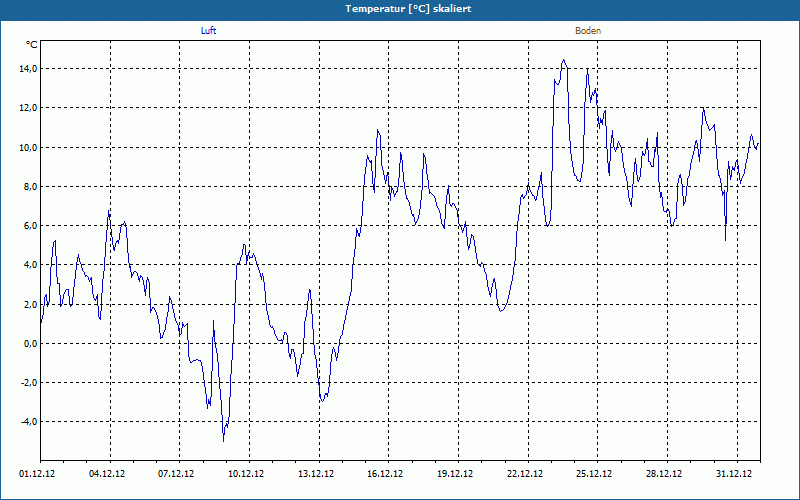Click the 07.12.12 date label
The width and height of the screenshot is (800, 500).
tap(176, 474)
